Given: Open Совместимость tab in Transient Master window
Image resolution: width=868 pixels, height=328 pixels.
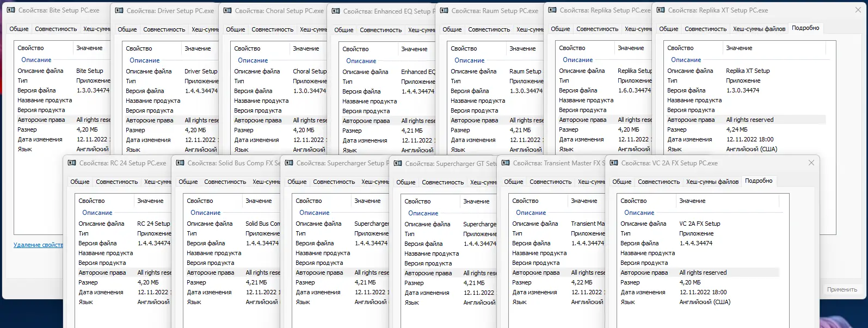Looking at the screenshot, I should point(551,182).
